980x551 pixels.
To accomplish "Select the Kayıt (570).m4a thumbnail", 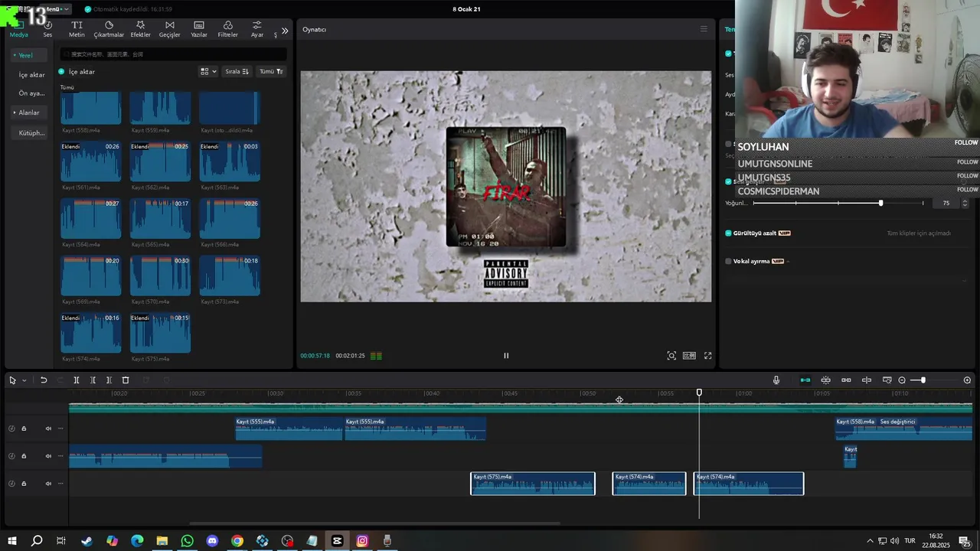I will pyautogui.click(x=160, y=275).
